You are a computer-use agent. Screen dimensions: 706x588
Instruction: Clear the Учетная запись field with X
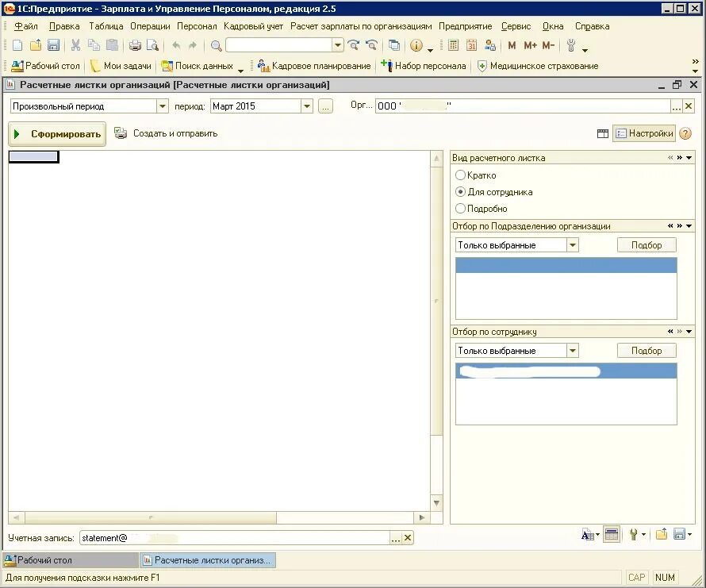tap(408, 537)
